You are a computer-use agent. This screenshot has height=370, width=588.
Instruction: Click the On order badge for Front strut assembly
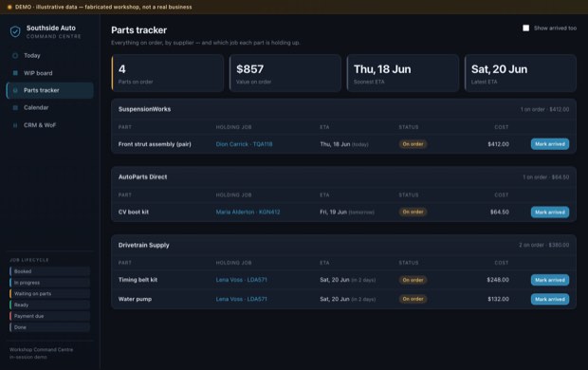point(413,144)
